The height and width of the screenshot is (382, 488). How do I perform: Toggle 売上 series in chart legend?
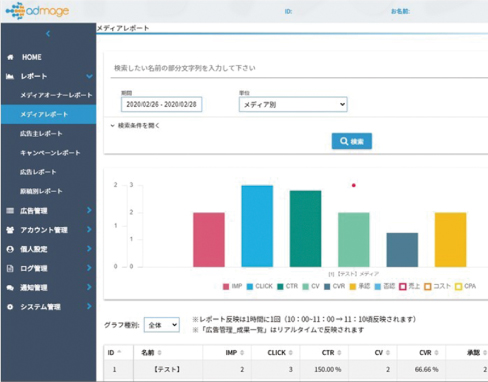click(410, 286)
